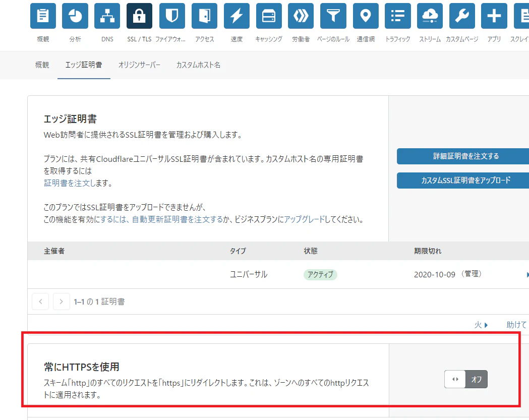Open the アプリ plus icon
Screen dimensions: 529x420
[x=494, y=16]
